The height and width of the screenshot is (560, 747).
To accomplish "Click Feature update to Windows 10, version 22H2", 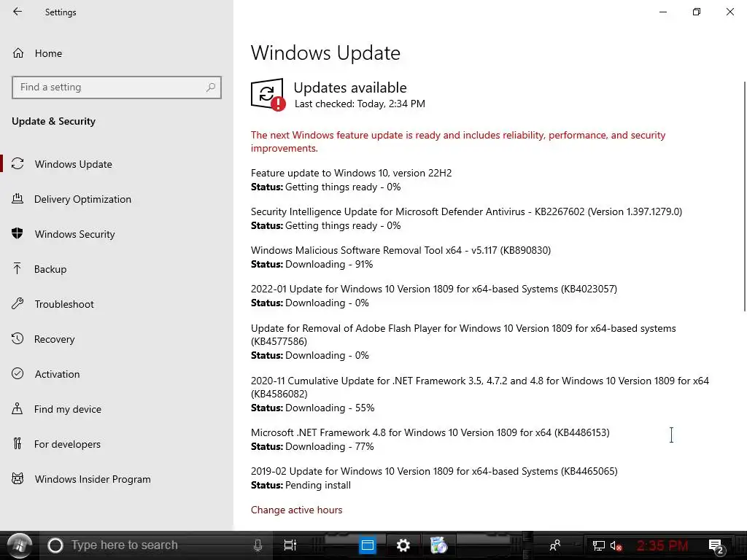I will pyautogui.click(x=351, y=174).
